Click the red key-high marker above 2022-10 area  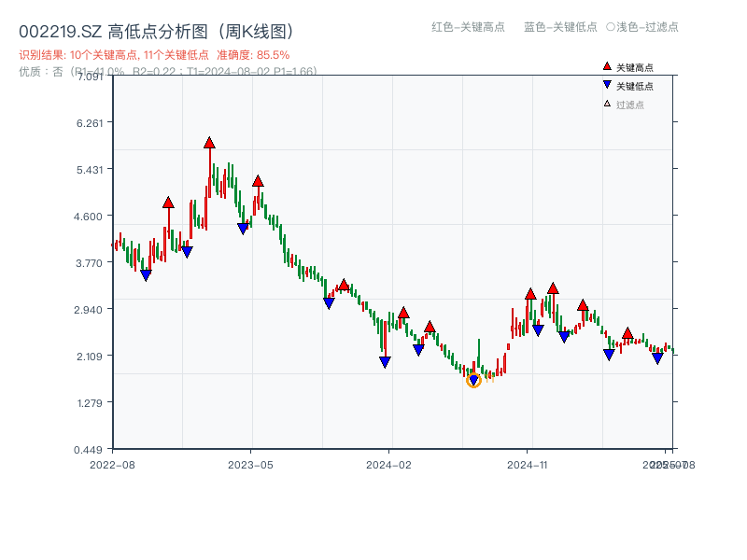pos(169,201)
